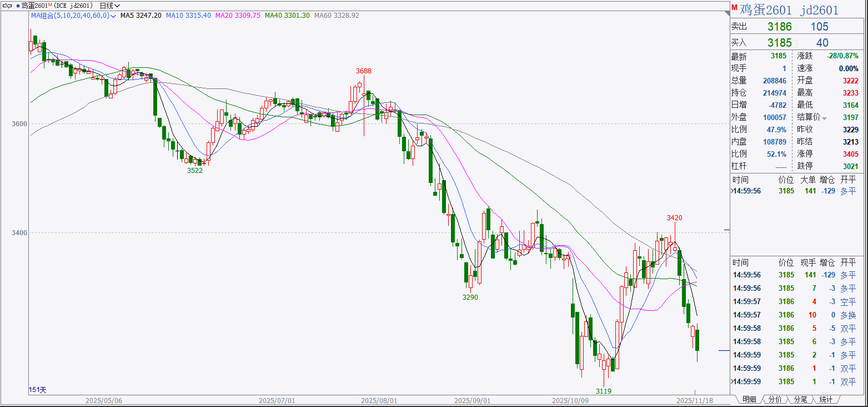Click the 买入 bid price 3185
Screen dimensions: 868x407
click(x=779, y=43)
